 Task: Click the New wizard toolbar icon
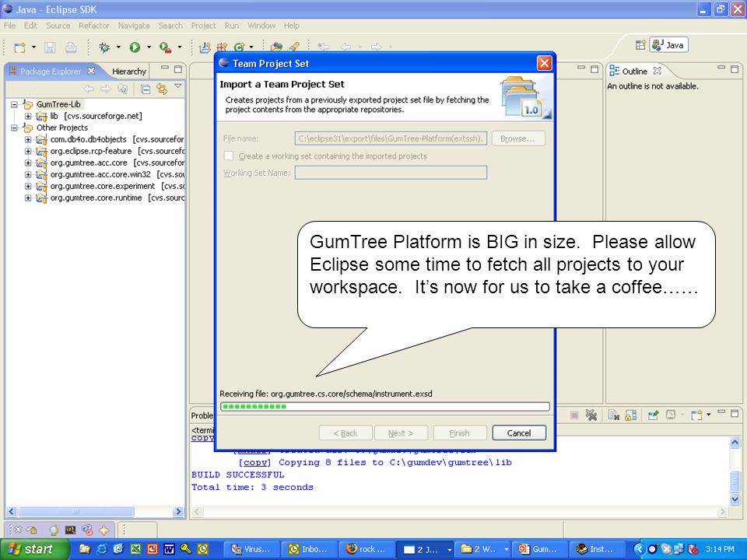[20, 47]
